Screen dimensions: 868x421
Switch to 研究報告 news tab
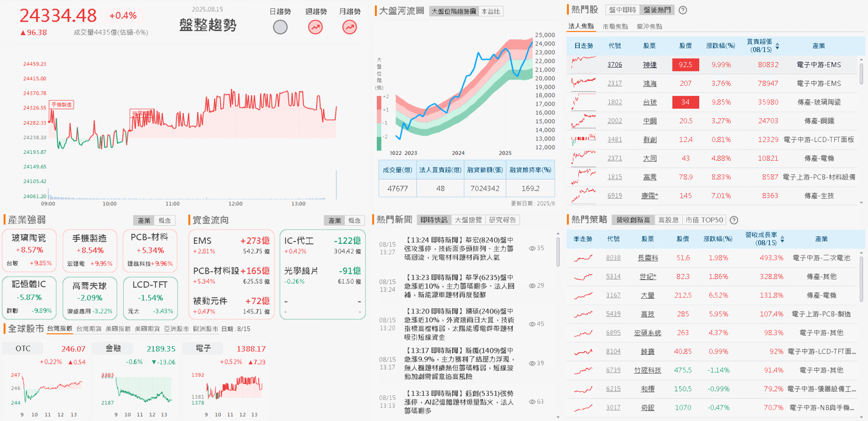pos(503,220)
